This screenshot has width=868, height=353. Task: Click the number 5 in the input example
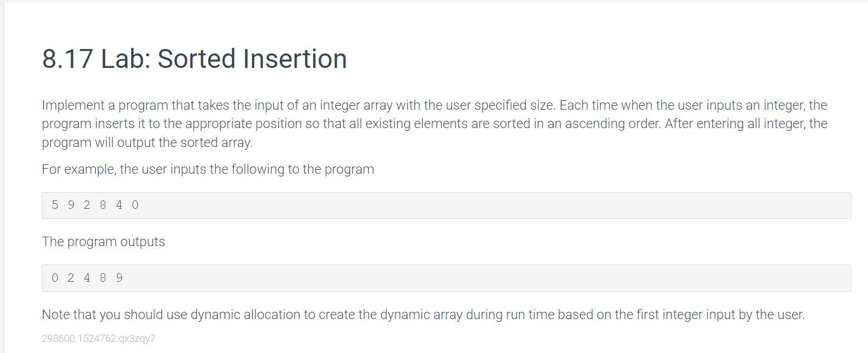55,205
